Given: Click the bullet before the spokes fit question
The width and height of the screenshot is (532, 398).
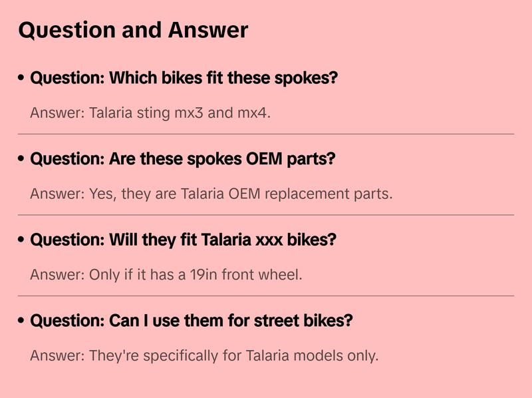Looking at the screenshot, I should pyautogui.click(x=22, y=79).
